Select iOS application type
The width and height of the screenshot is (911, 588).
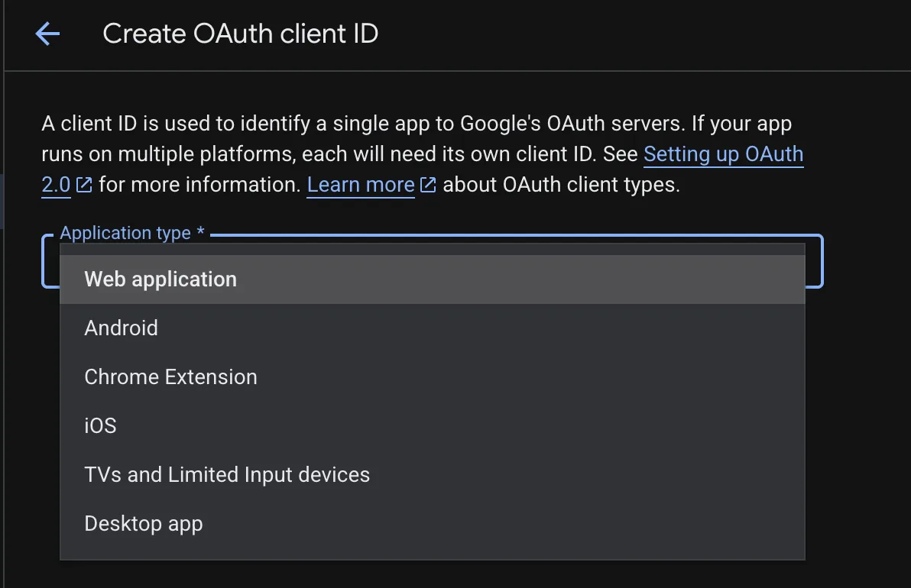coord(433,425)
